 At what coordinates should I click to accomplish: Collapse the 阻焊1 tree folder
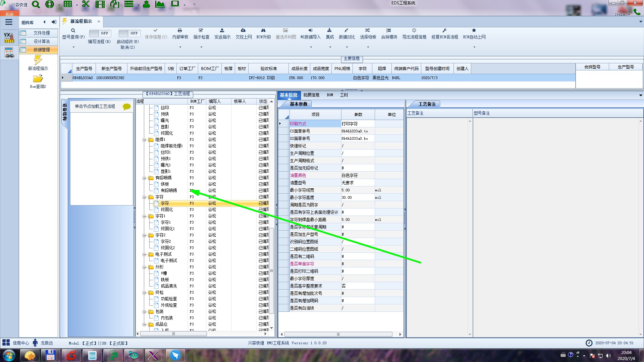145,140
